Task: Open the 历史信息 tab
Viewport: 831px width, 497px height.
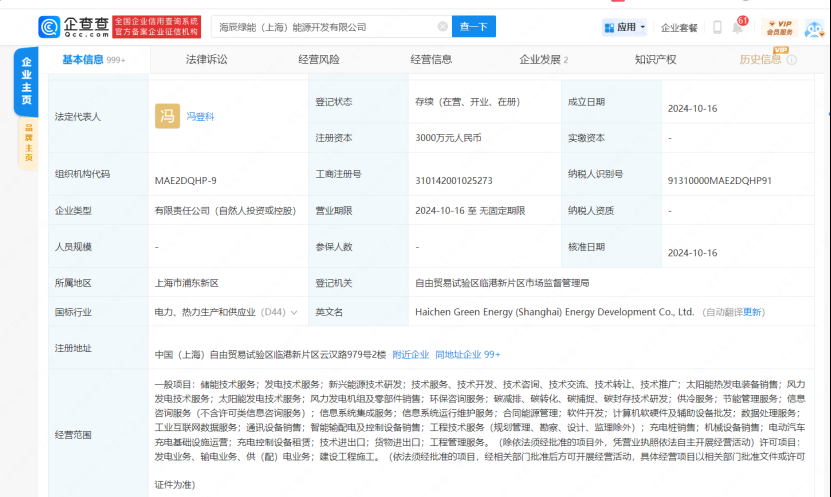Action: (760, 60)
